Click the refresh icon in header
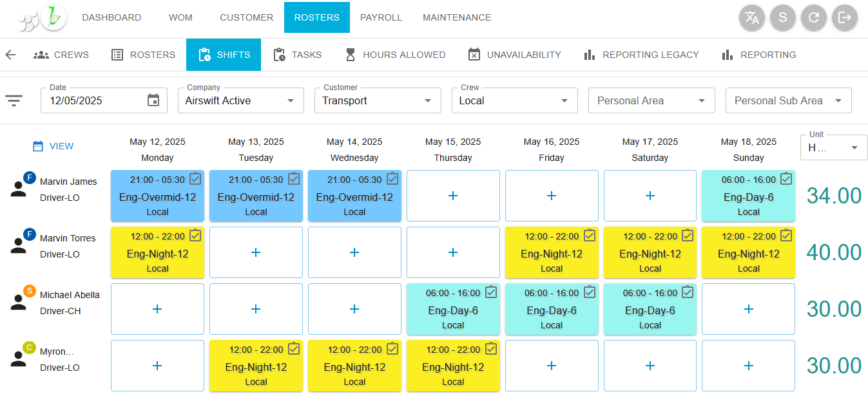This screenshot has width=868, height=412. pos(813,17)
